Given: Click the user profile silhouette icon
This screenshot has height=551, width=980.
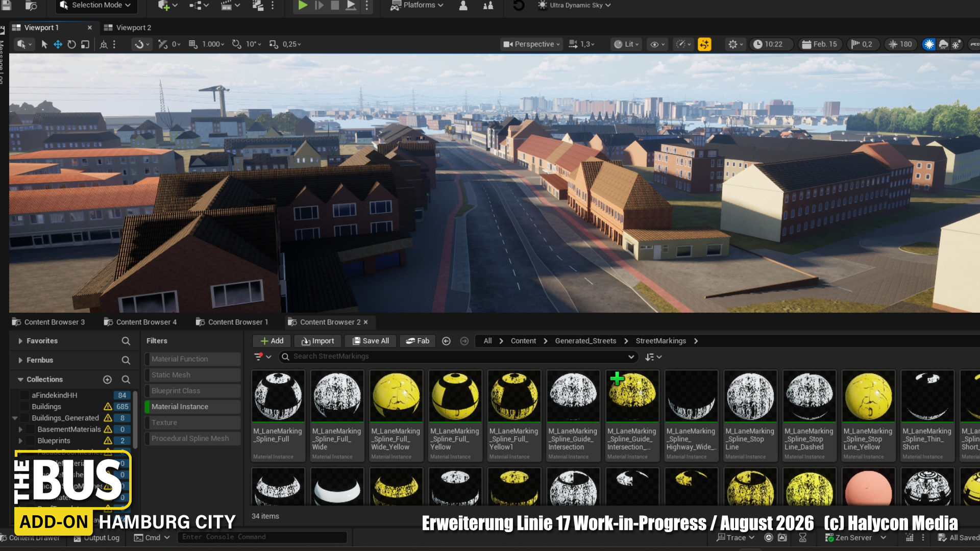Looking at the screenshot, I should click(x=463, y=5).
